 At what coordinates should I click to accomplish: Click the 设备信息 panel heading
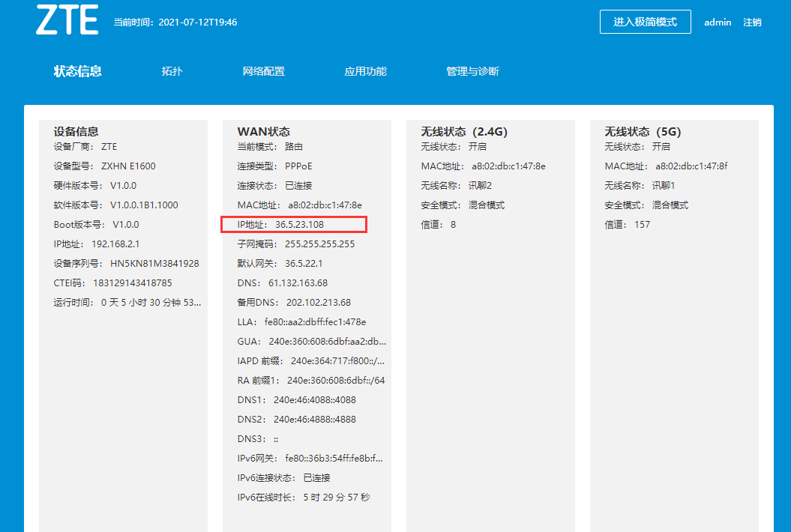tap(76, 131)
